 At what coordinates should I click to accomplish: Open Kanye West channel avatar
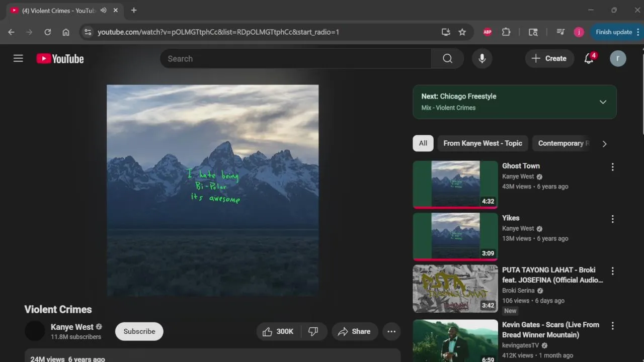coord(35,331)
